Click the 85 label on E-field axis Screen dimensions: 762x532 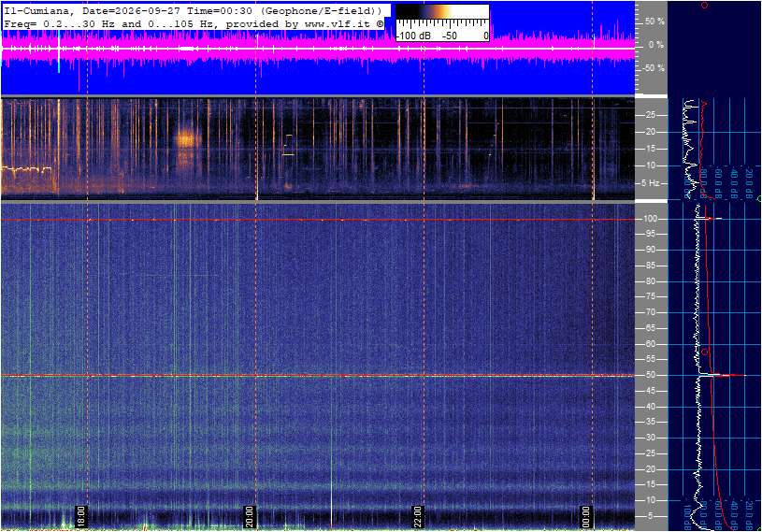point(650,266)
